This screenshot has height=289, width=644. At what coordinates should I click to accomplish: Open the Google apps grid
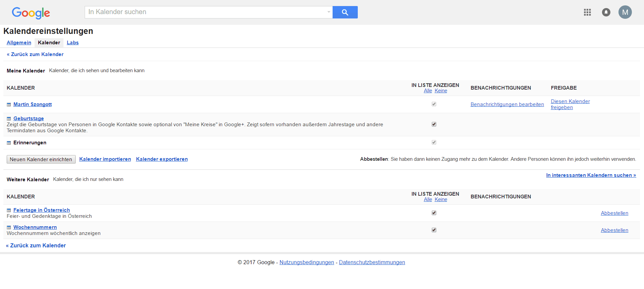tap(587, 12)
